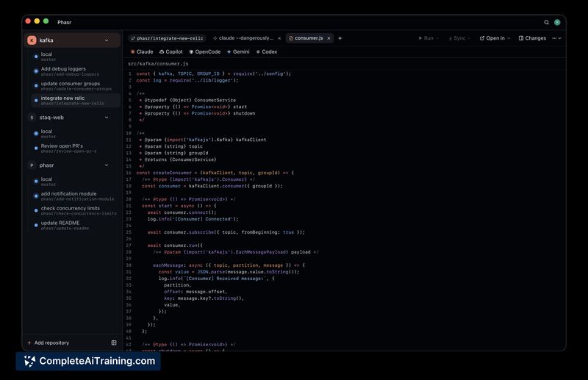Launch the OpenCode agent
This screenshot has height=380, width=588.
coord(205,51)
